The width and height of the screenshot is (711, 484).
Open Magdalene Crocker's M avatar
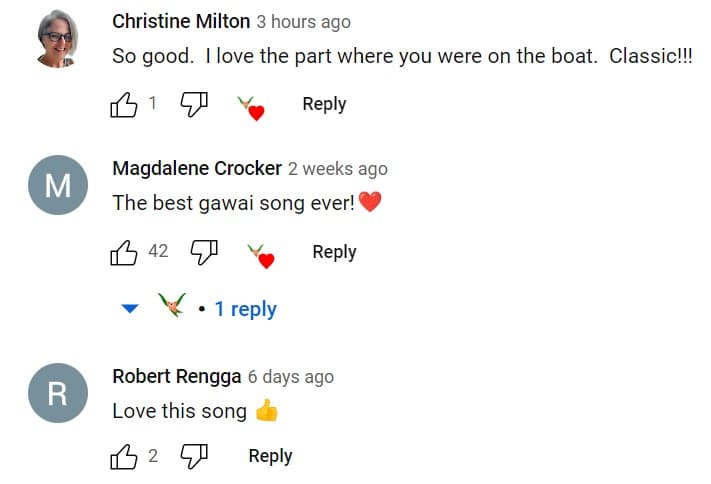(x=58, y=185)
